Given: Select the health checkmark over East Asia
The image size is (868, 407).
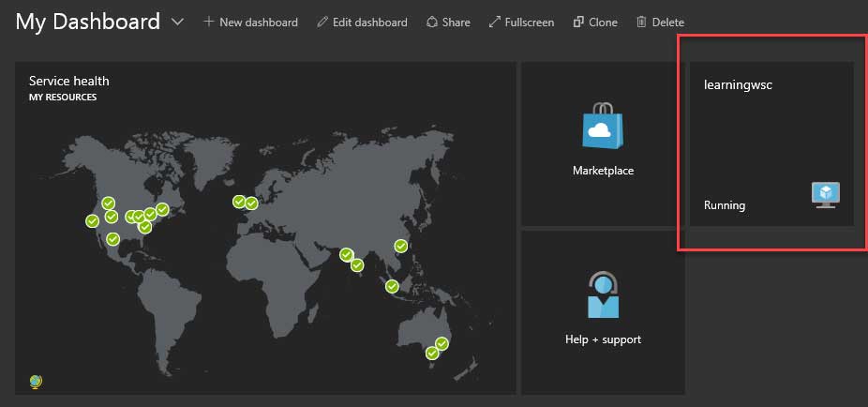Looking at the screenshot, I should (401, 246).
